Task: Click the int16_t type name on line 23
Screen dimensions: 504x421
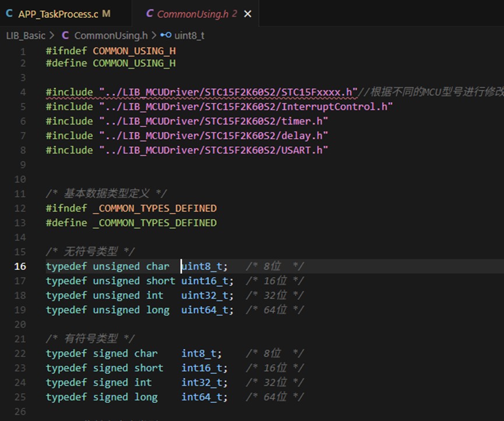Action: [202, 367]
